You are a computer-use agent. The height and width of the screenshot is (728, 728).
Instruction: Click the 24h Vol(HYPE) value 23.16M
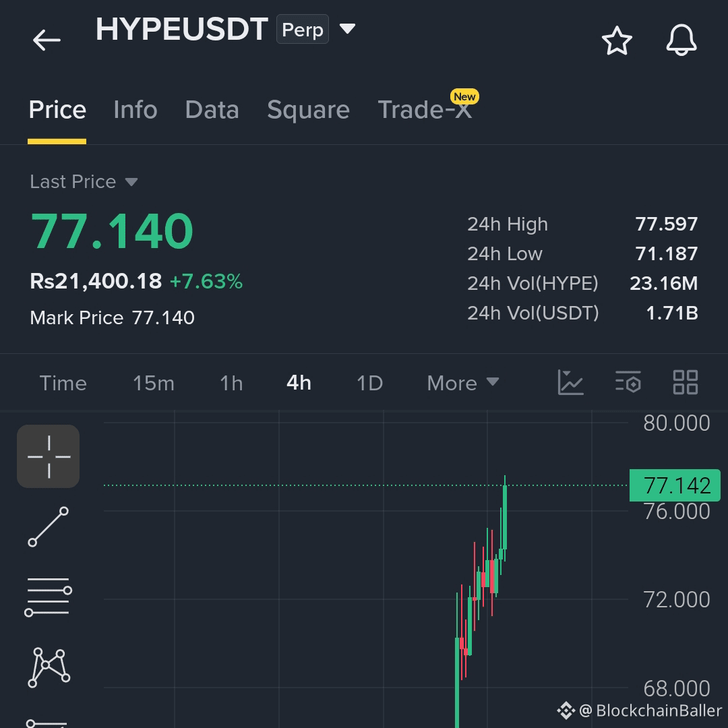click(x=663, y=284)
